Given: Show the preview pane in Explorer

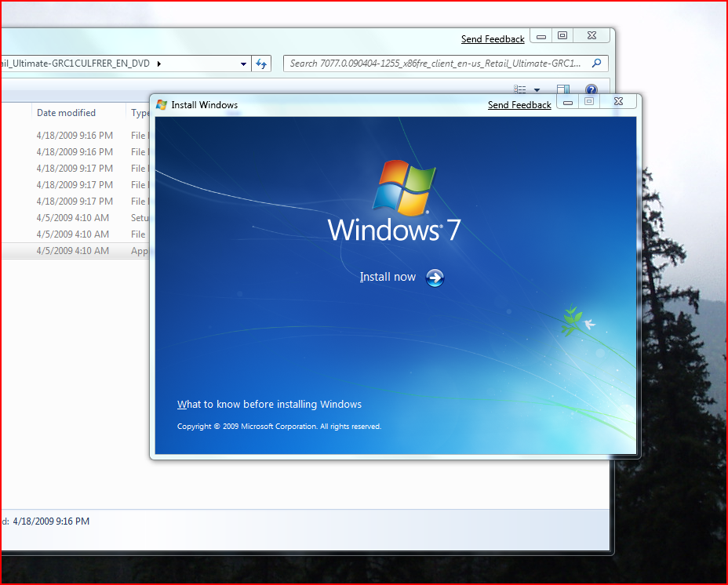Looking at the screenshot, I should 562,88.
